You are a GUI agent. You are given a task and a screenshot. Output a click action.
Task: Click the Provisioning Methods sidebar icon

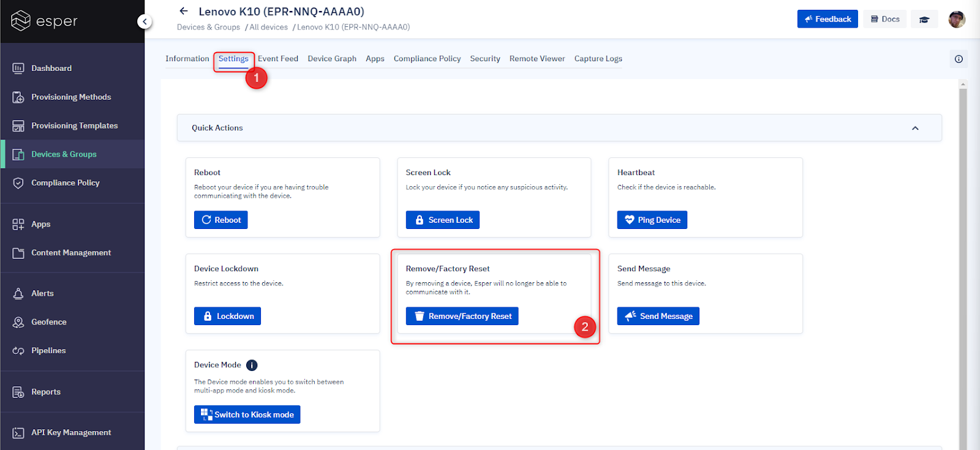[x=18, y=97]
